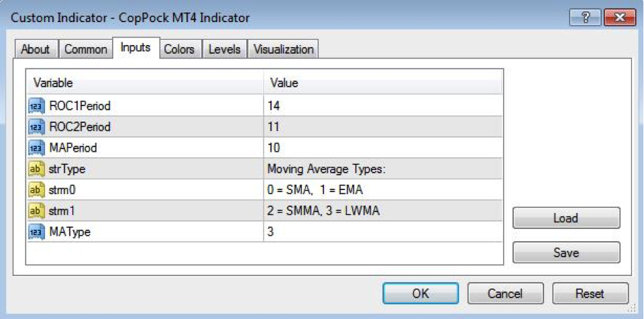Reset inputs with the Reset button

pos(590,293)
